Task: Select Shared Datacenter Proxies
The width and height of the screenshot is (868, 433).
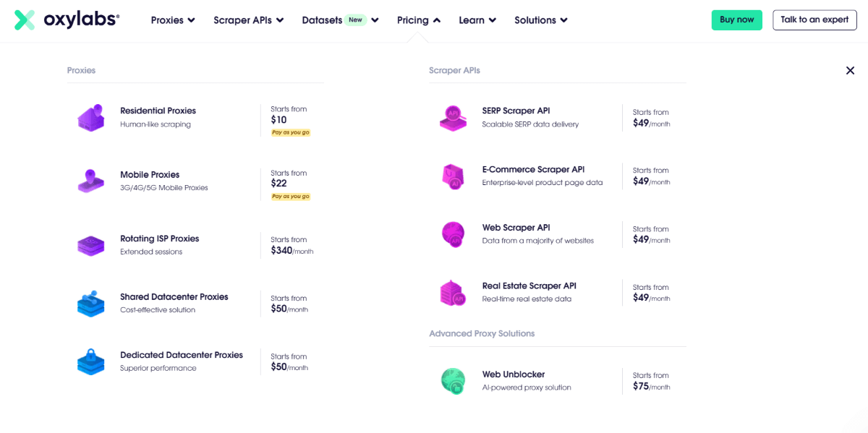Action: click(x=174, y=296)
